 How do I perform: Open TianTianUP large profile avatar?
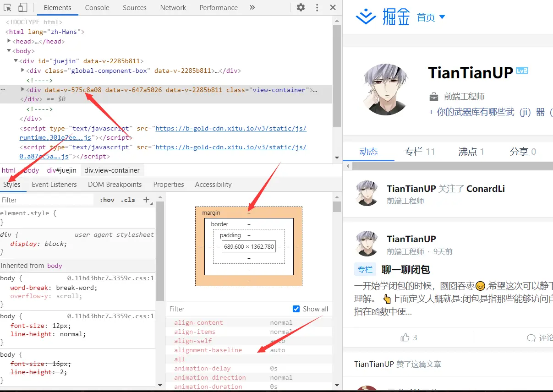coord(385,89)
